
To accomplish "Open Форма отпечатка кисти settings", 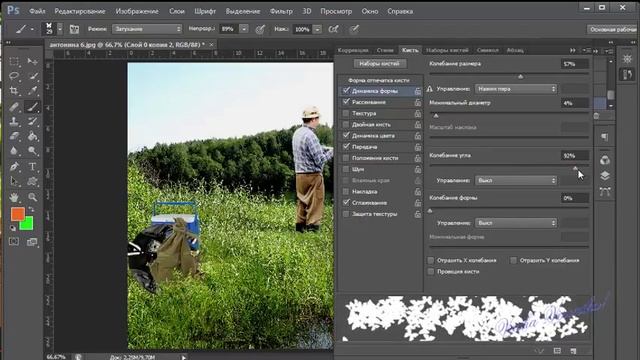I will (379, 80).
